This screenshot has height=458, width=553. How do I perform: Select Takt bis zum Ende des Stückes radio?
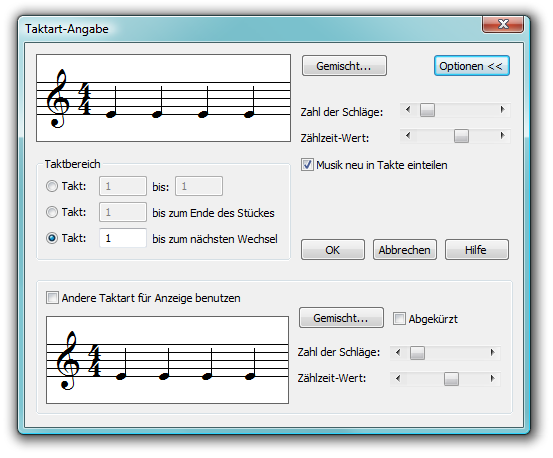(x=52, y=212)
